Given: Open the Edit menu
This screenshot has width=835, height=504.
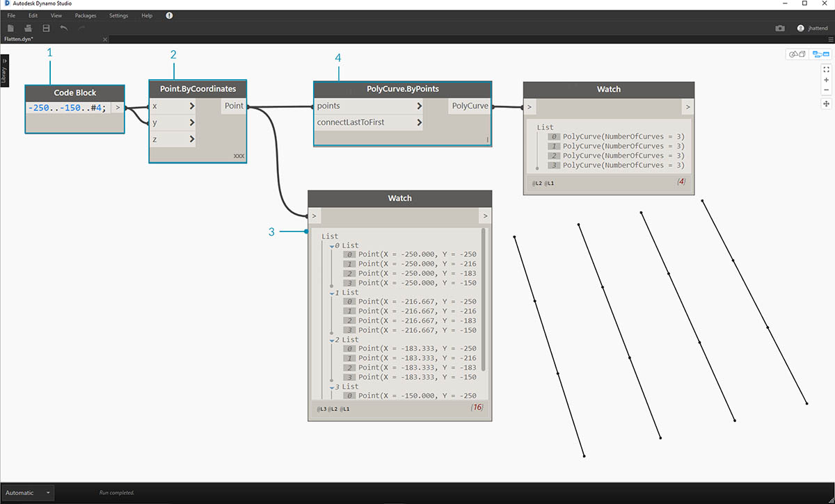Looking at the screenshot, I should 33,15.
